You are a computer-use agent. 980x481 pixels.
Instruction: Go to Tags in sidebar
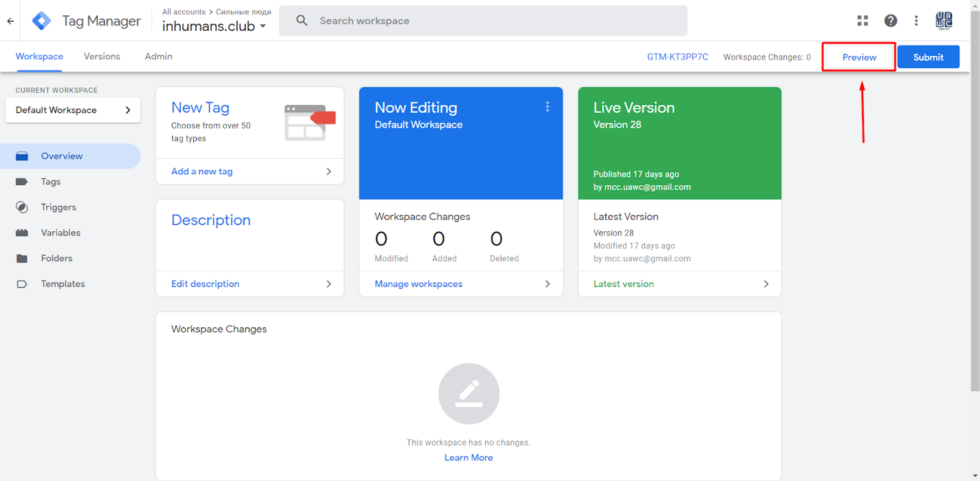click(51, 182)
